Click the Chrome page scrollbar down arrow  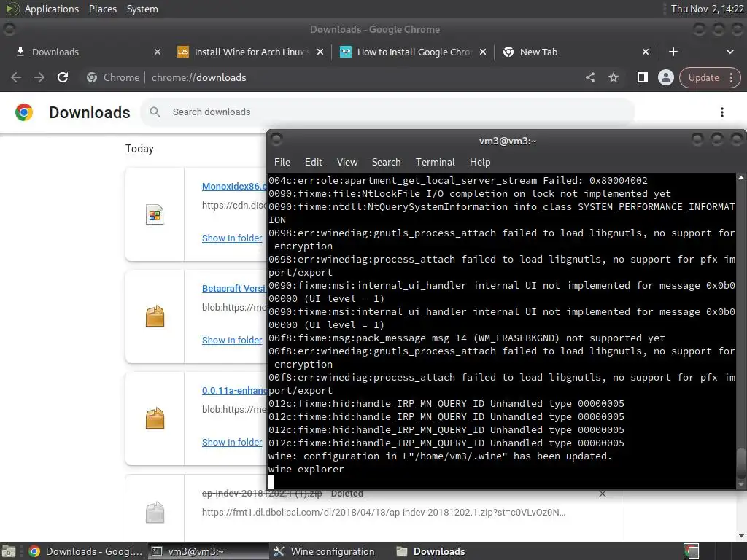coord(741,536)
